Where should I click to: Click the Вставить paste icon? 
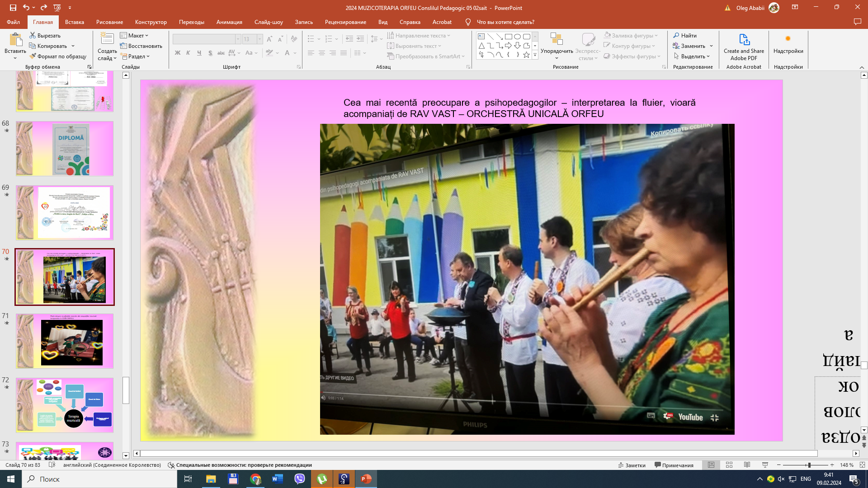pyautogui.click(x=15, y=40)
